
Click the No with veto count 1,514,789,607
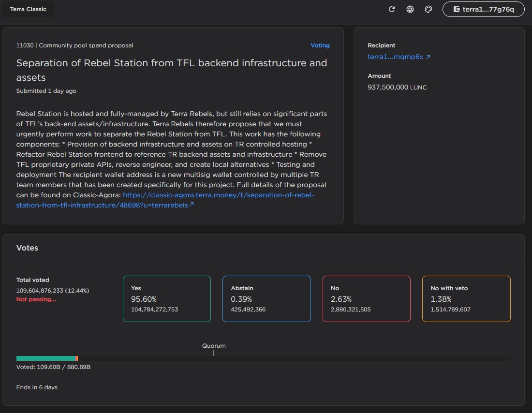point(451,309)
